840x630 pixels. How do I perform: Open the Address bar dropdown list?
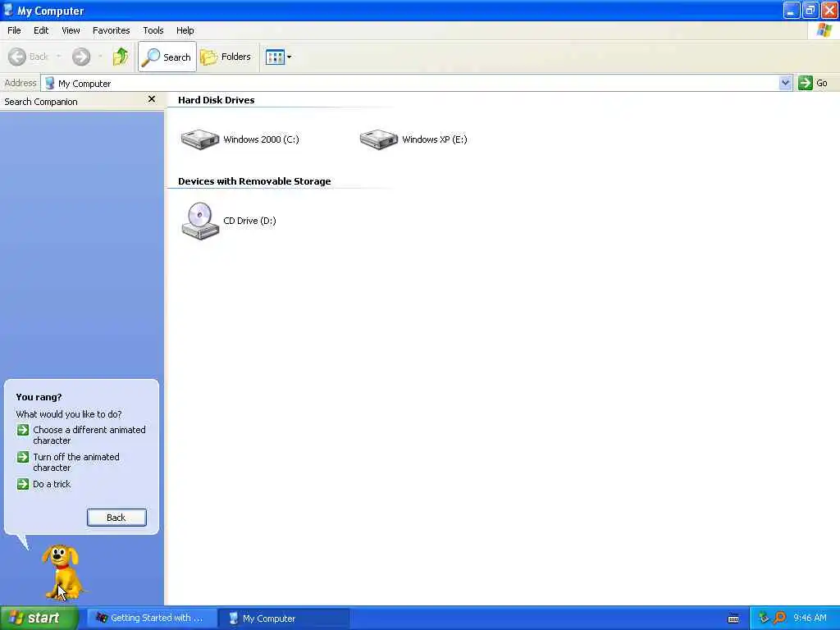pos(785,83)
